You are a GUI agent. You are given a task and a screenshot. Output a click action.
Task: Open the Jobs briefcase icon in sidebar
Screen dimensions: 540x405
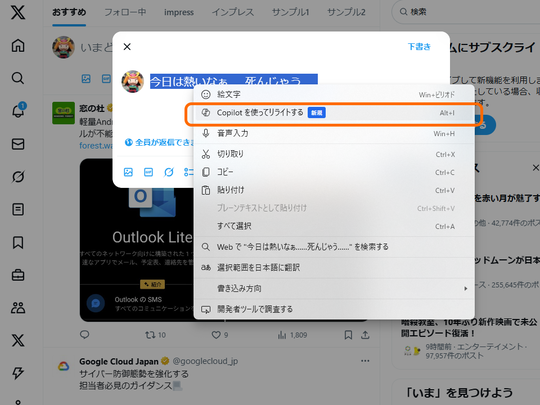18,275
